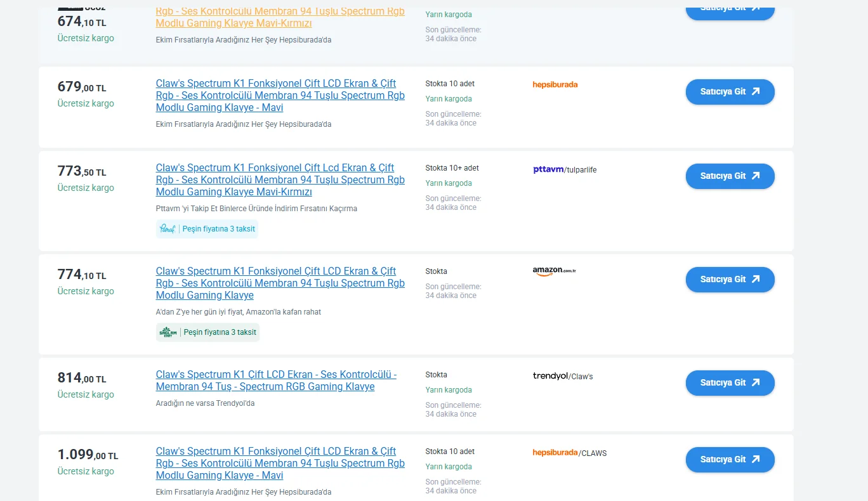The image size is (868, 501).
Task: Visit the Amazon seller via Satıcıya Git
Action: pyautogui.click(x=730, y=280)
